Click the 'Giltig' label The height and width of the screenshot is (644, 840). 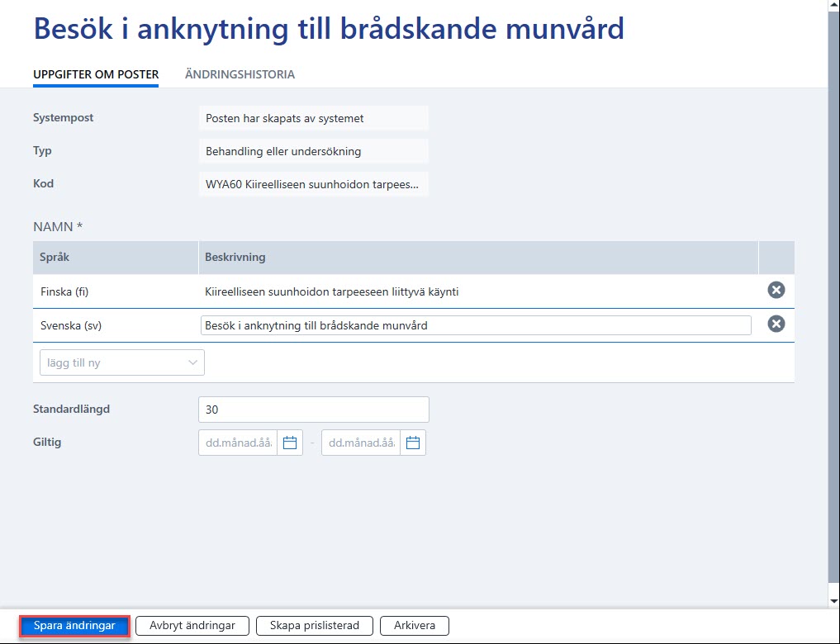[x=47, y=443]
